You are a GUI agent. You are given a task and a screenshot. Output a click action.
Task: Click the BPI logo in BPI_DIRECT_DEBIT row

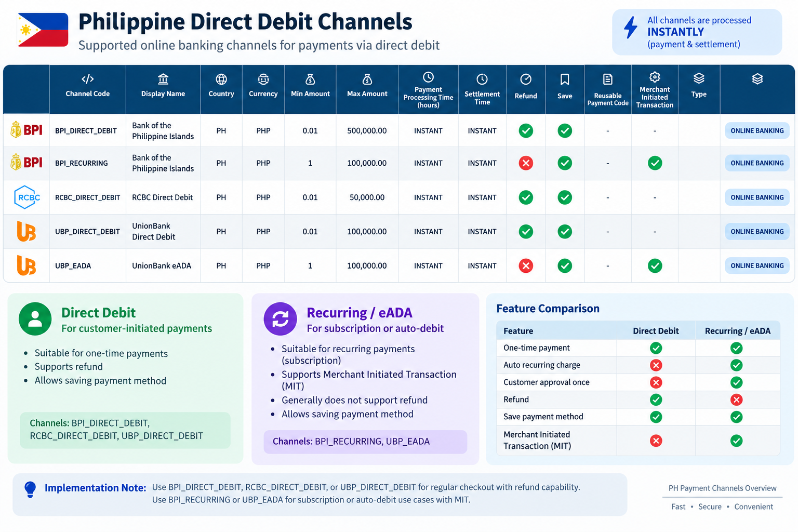26,130
